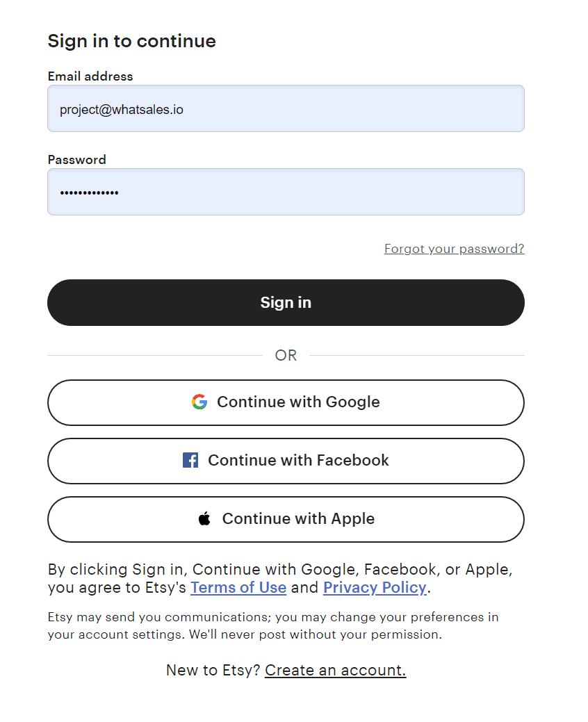The width and height of the screenshot is (588, 722).
Task: Click the Password field label
Action: 77,159
